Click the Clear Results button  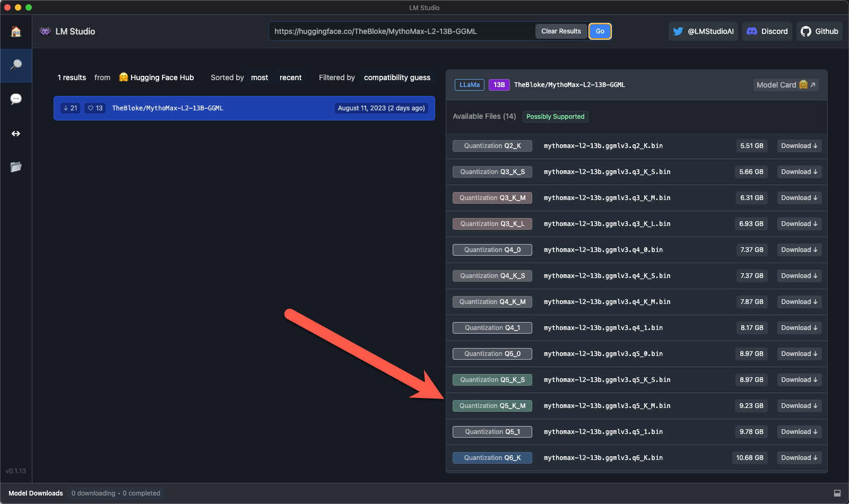click(561, 31)
